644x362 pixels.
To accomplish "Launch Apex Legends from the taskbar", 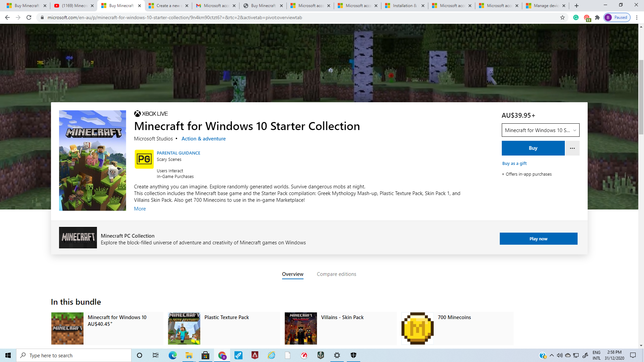I will [255, 355].
